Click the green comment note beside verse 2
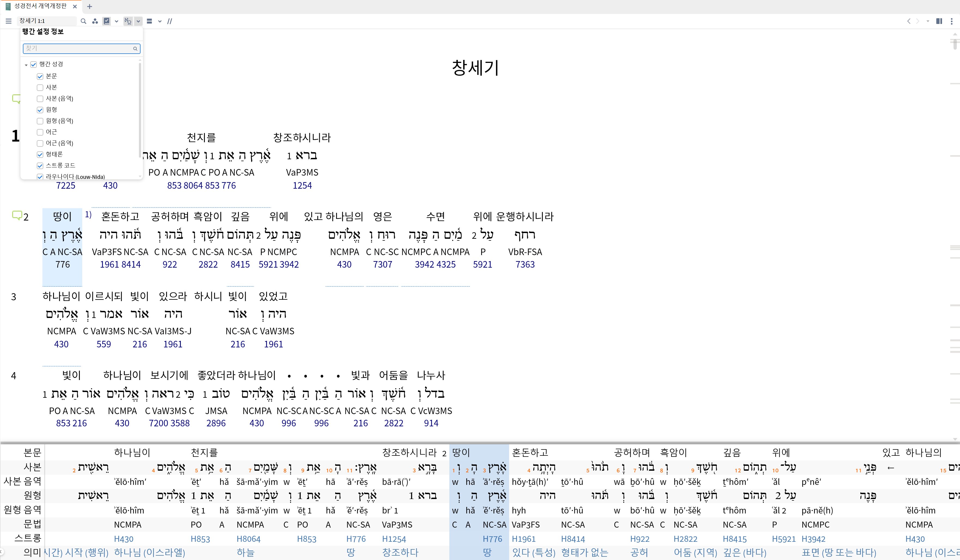 click(x=17, y=215)
